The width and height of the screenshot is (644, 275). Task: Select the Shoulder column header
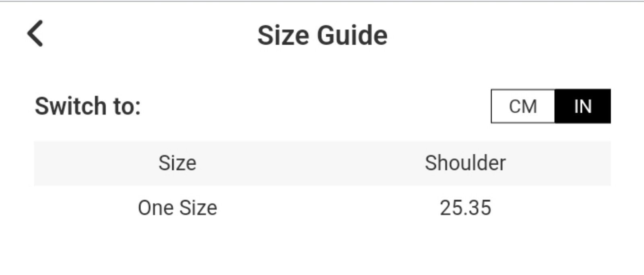coord(465,163)
